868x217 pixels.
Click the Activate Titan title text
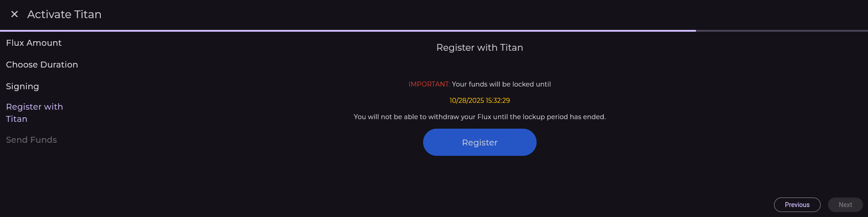pos(64,14)
